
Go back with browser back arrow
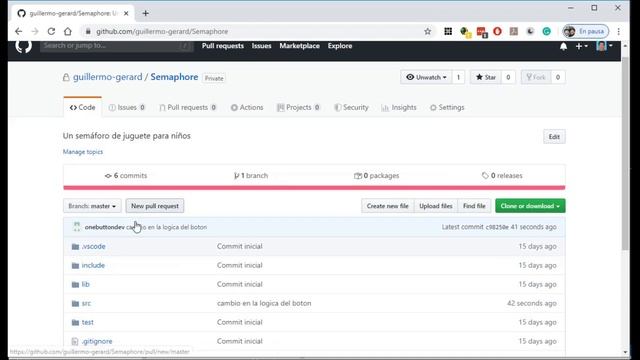(18, 31)
